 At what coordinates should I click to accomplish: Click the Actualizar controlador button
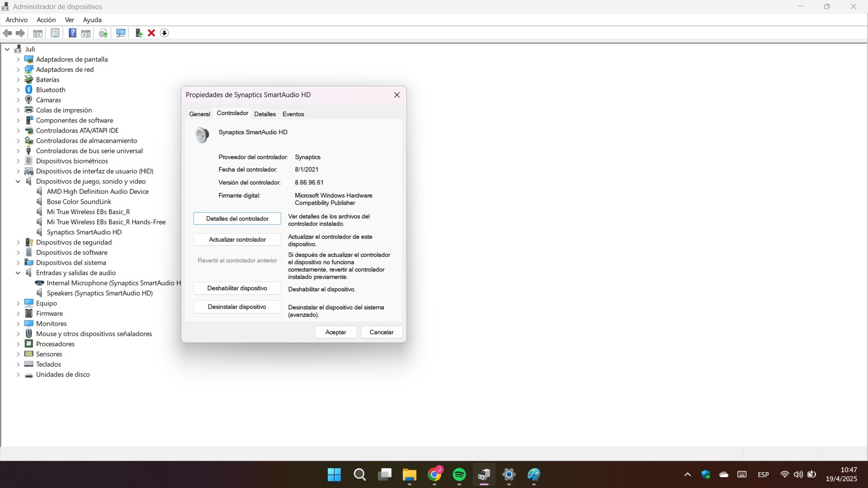click(x=237, y=239)
